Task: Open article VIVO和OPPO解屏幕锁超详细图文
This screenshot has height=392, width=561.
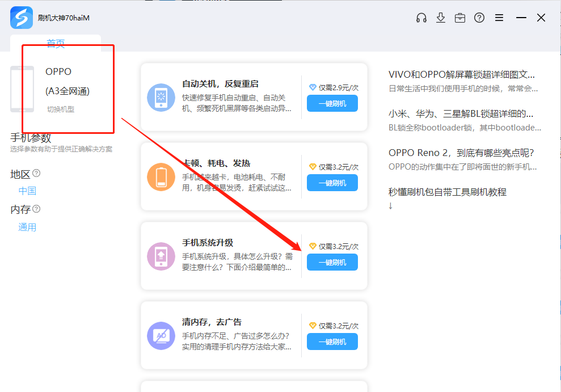Action: [462, 74]
